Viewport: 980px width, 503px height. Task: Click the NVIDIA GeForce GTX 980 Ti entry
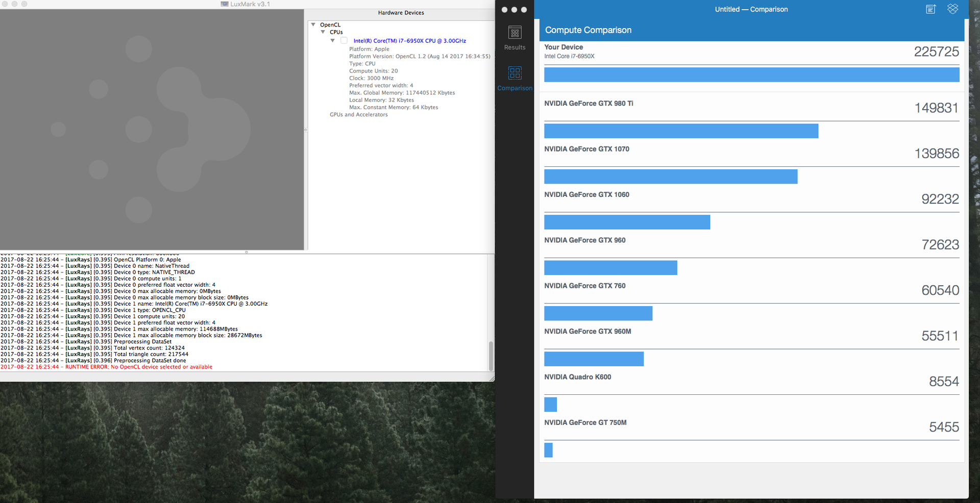pos(589,104)
